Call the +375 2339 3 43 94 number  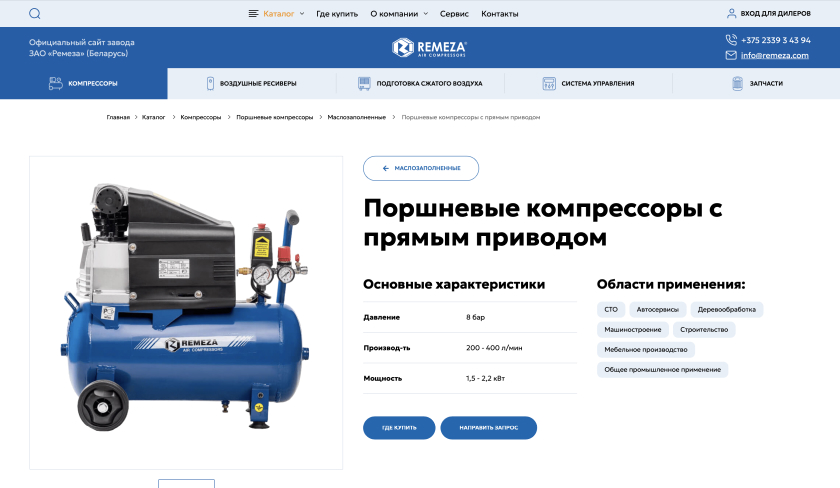(776, 40)
